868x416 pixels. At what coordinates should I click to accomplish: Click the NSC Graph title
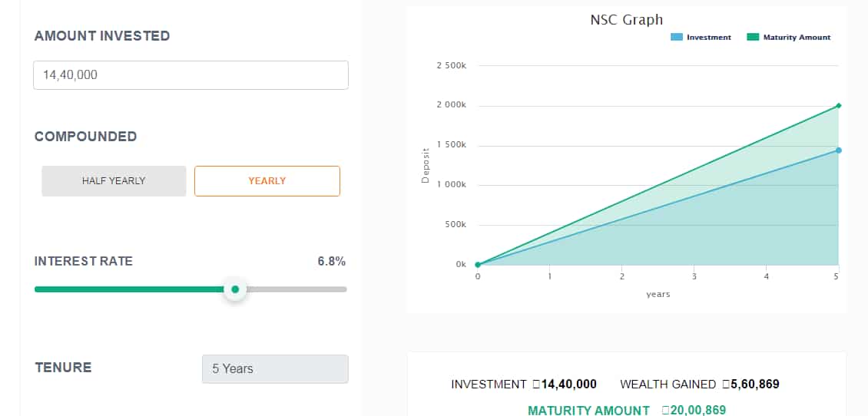coord(627,20)
